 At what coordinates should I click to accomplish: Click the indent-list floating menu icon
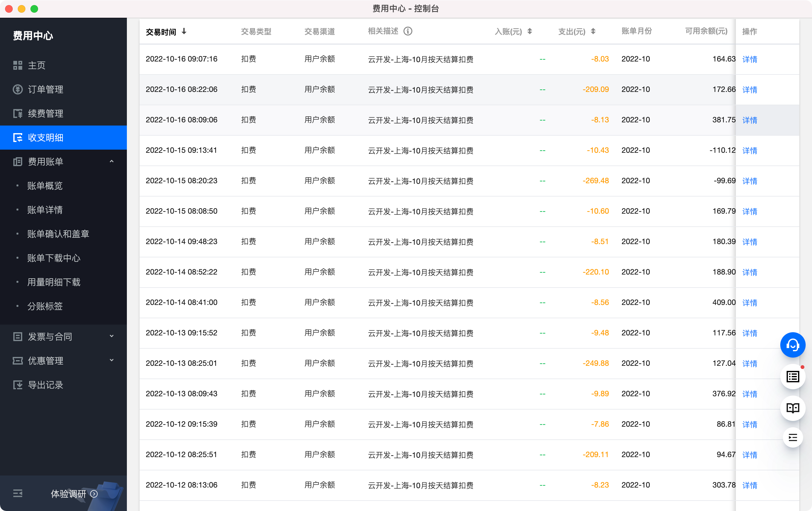[x=792, y=437]
